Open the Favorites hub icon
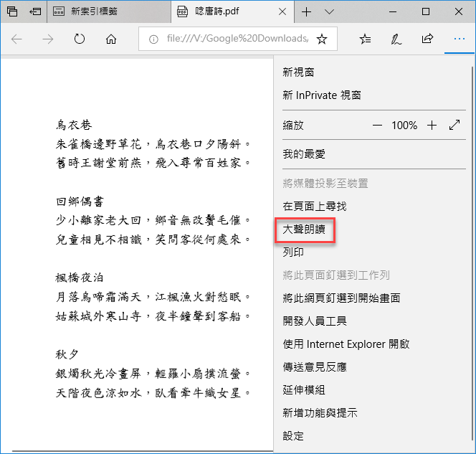 365,39
